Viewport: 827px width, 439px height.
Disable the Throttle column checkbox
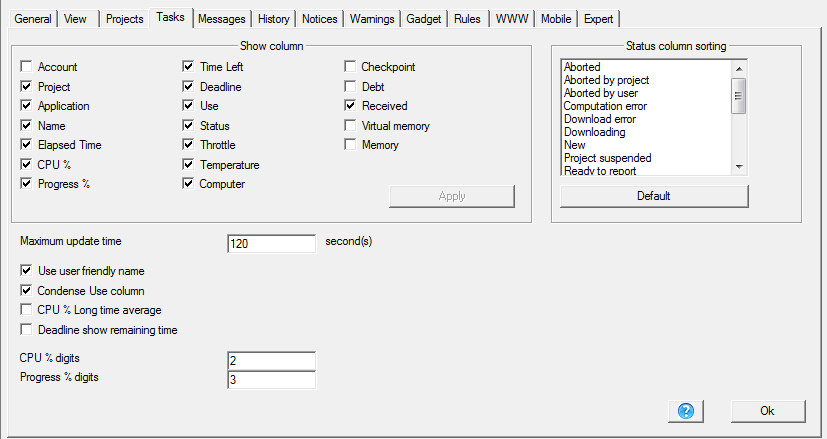pyautogui.click(x=188, y=145)
